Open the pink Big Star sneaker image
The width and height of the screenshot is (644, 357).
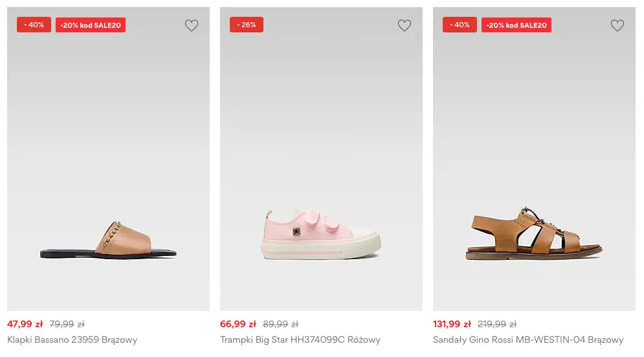coord(321,233)
